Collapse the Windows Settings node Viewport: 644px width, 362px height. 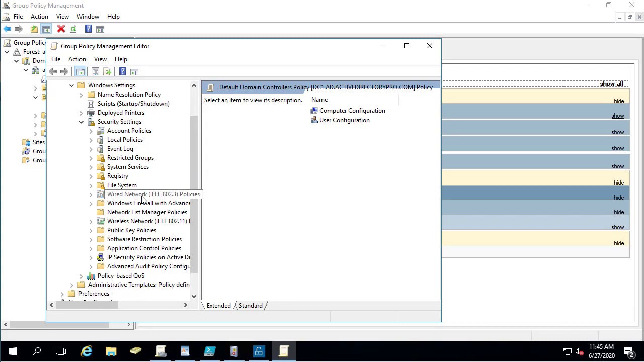[71, 85]
